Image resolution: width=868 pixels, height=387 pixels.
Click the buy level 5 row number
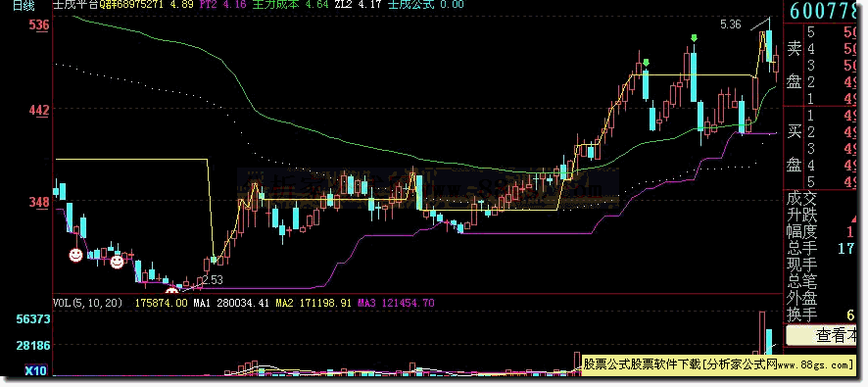coord(811,181)
